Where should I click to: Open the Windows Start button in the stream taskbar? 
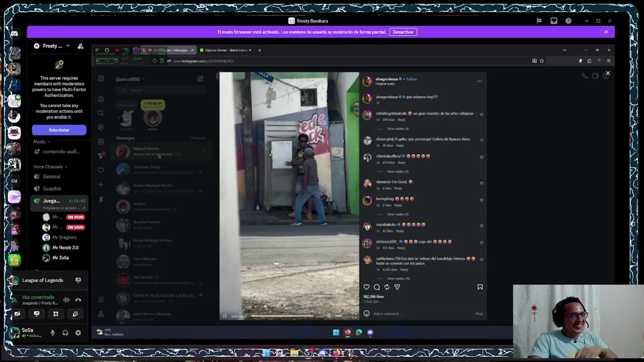tap(336, 332)
